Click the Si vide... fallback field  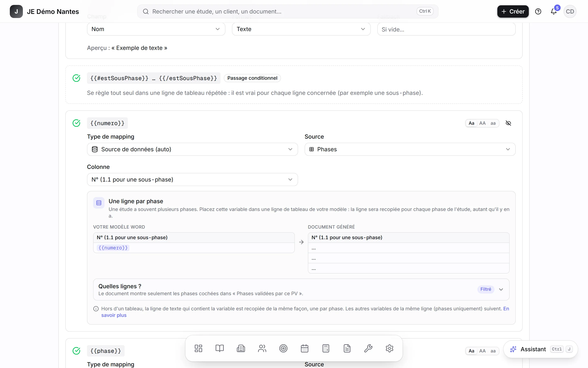click(x=446, y=29)
